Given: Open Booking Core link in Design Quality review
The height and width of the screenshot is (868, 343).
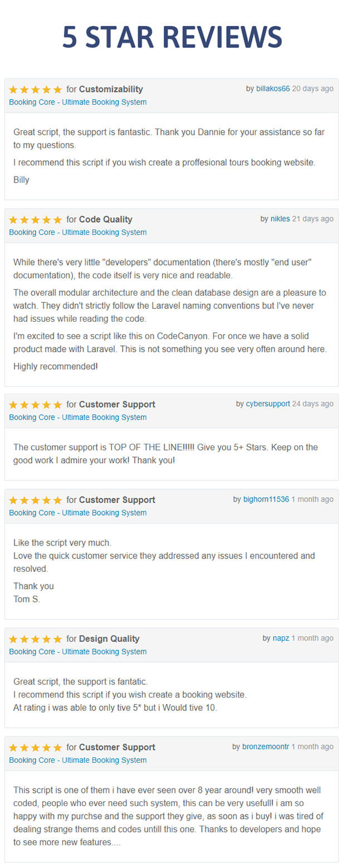Looking at the screenshot, I should coord(78,652).
